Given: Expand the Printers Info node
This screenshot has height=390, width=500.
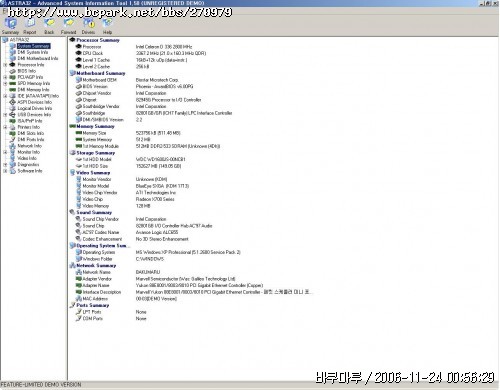Looking at the screenshot, I should [x=5, y=127].
